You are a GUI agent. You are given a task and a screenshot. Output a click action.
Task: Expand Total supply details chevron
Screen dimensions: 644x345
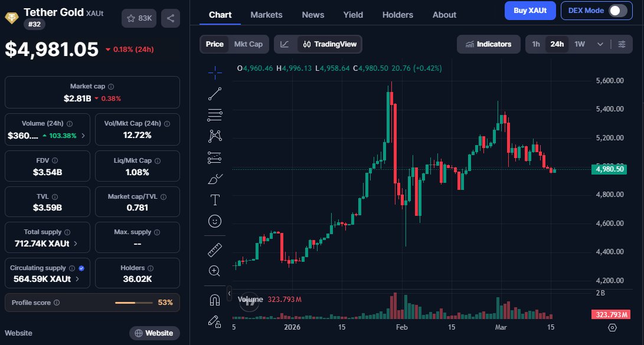(x=76, y=244)
